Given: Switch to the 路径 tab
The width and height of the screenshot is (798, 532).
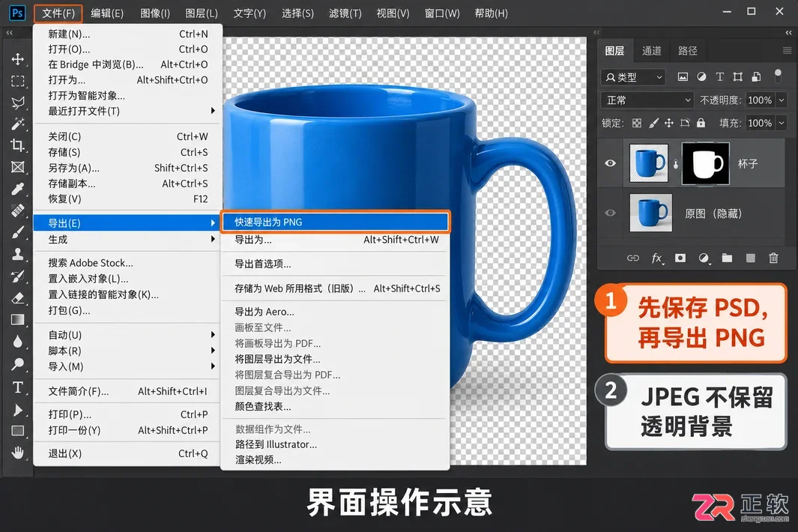Looking at the screenshot, I should 688,50.
